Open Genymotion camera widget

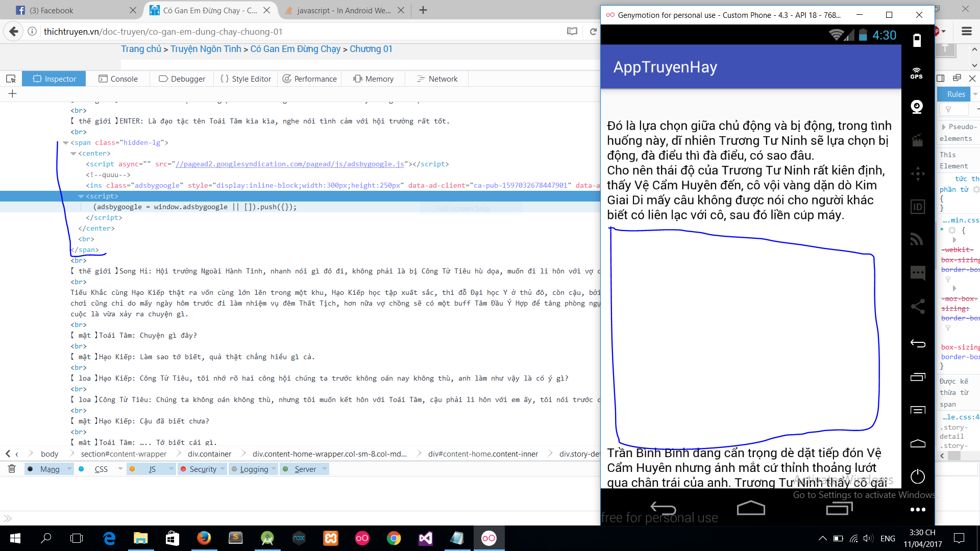coord(917,107)
